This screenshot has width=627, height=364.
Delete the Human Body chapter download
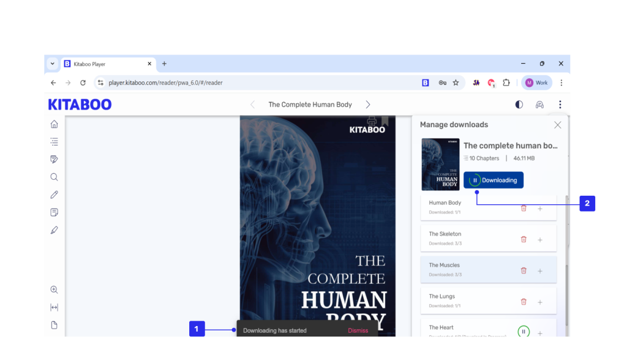(524, 208)
